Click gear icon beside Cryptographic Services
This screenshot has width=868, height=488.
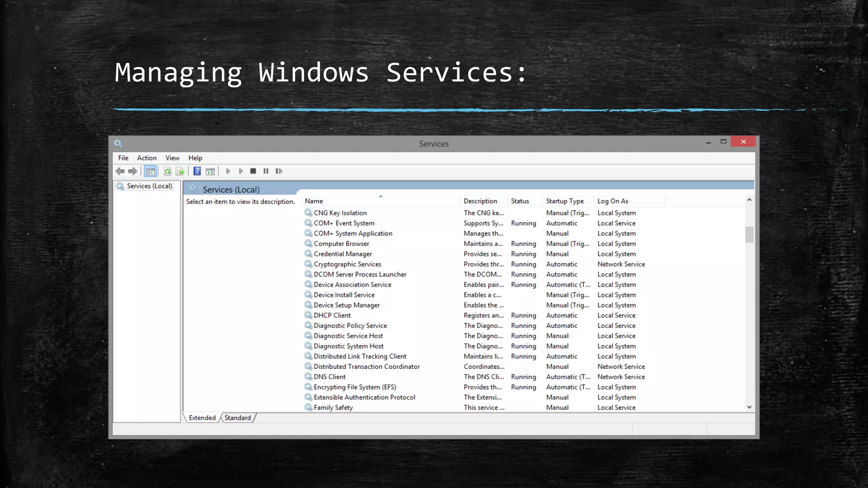tap(308, 264)
